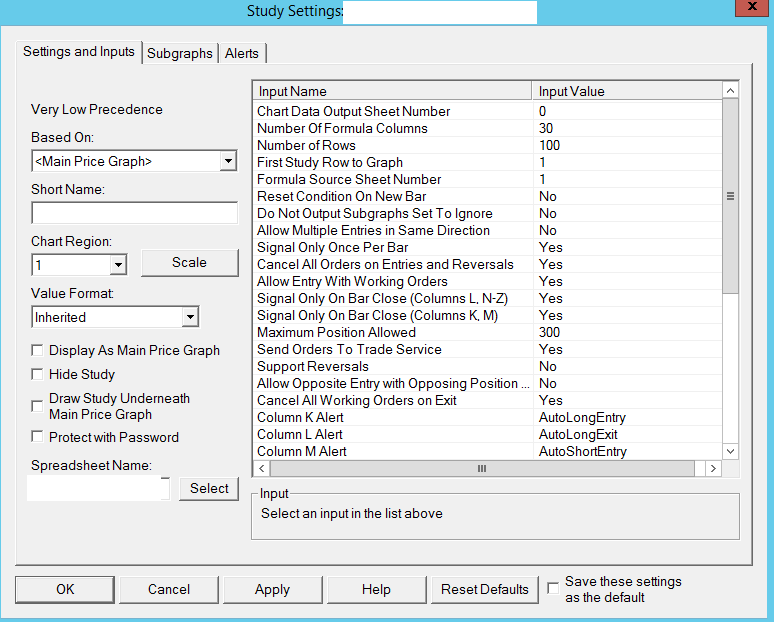Select the Maximum Position Allowed input row
Screen dimensions: 774x622
(x=337, y=332)
